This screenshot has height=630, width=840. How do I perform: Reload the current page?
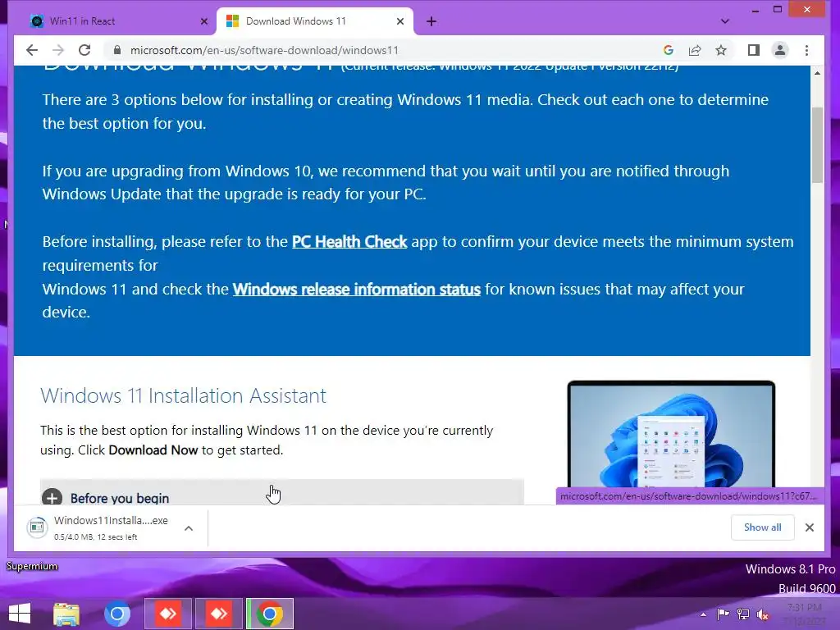84,50
